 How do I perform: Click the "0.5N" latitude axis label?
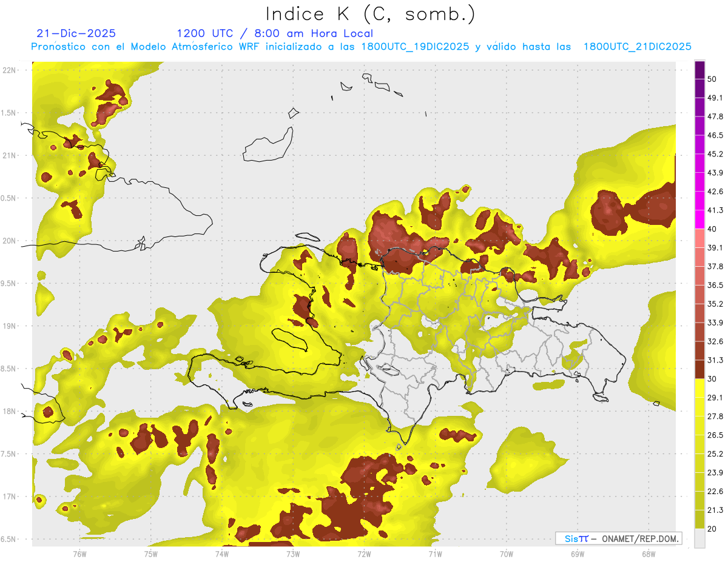point(9,198)
